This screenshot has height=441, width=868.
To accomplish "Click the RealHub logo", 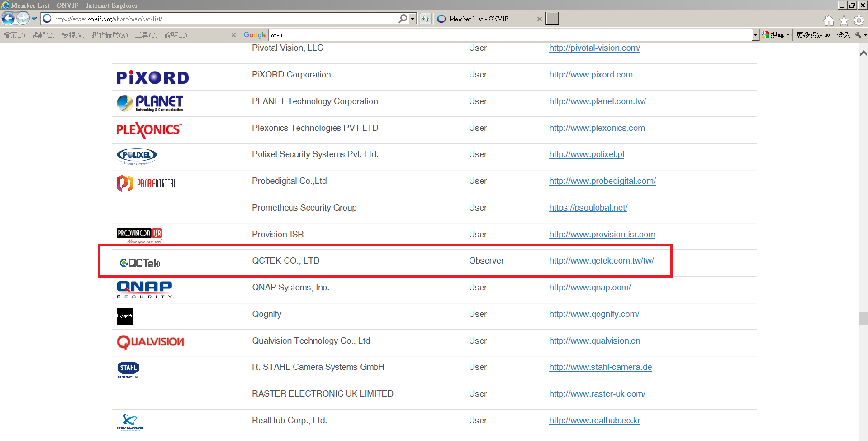I will pos(130,422).
